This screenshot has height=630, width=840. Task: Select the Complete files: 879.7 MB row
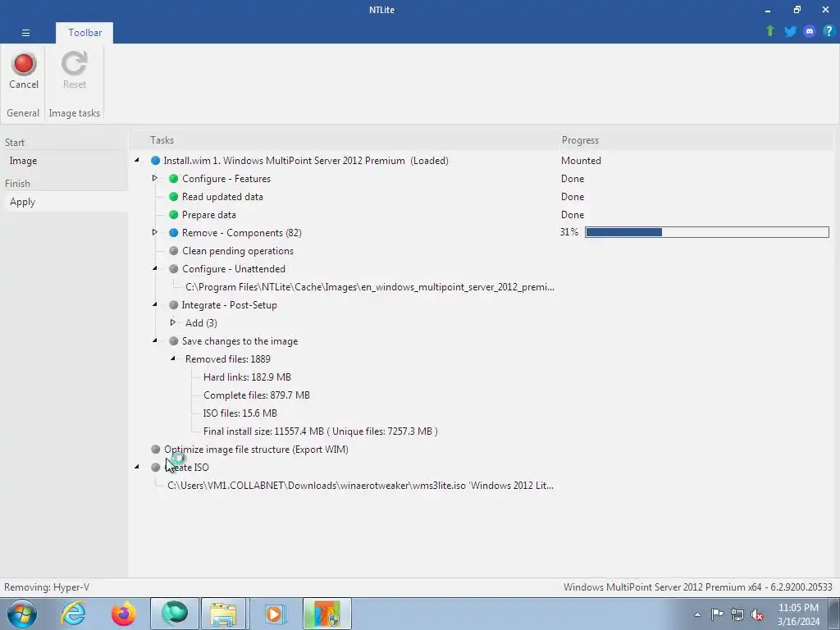257,395
